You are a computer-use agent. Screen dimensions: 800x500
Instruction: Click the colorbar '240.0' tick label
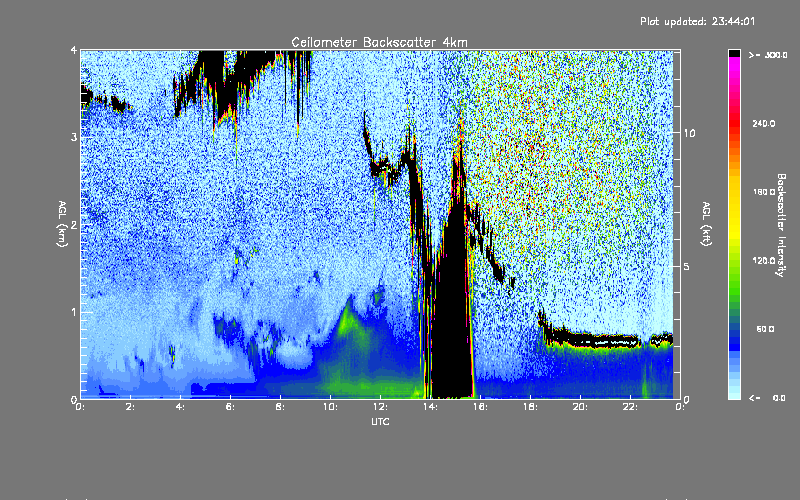point(764,123)
